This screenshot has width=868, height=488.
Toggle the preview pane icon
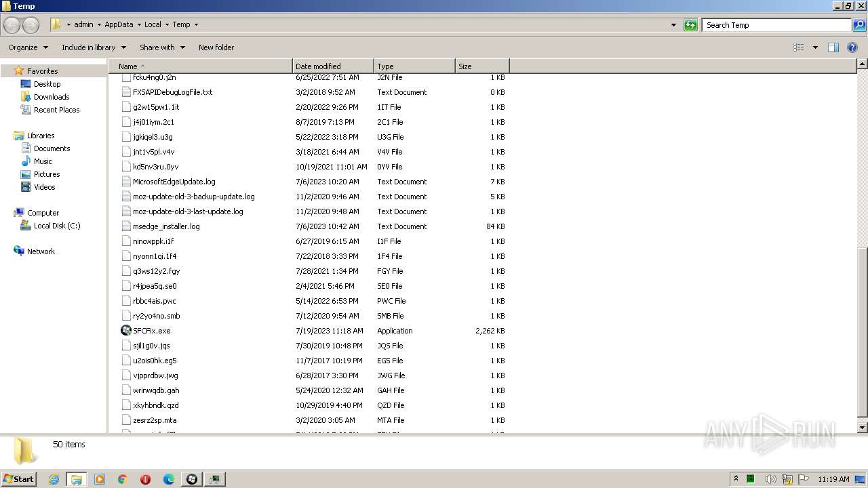(x=833, y=47)
